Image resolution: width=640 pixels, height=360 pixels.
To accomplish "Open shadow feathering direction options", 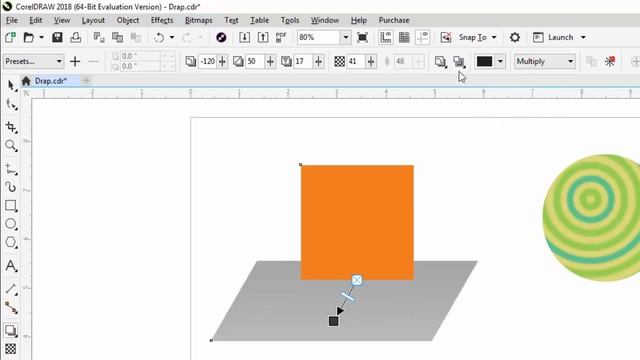I will click(x=440, y=61).
